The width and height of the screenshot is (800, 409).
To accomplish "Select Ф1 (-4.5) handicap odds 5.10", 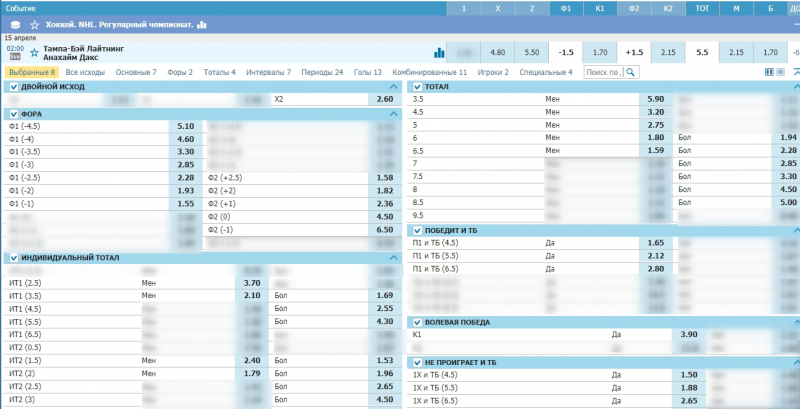I will (x=184, y=127).
